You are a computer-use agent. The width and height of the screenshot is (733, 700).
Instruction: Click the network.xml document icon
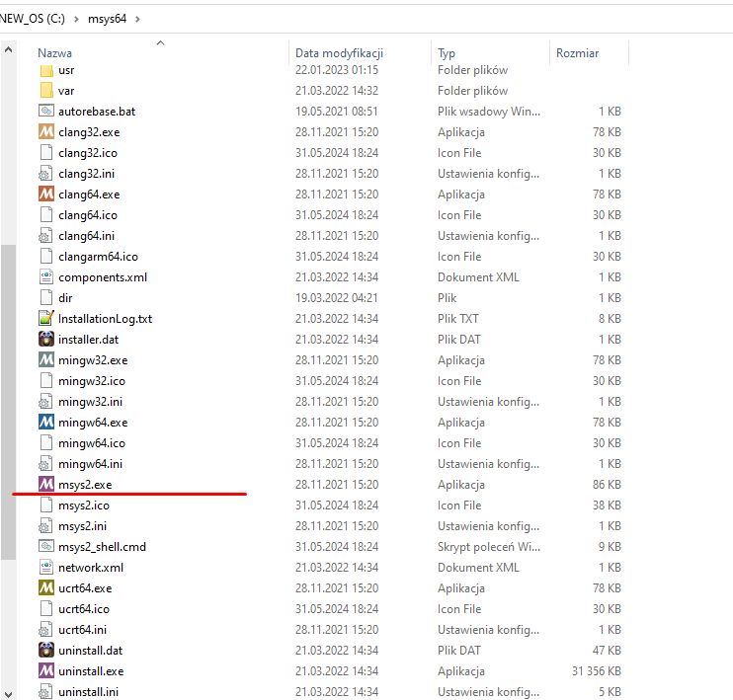[x=46, y=568]
